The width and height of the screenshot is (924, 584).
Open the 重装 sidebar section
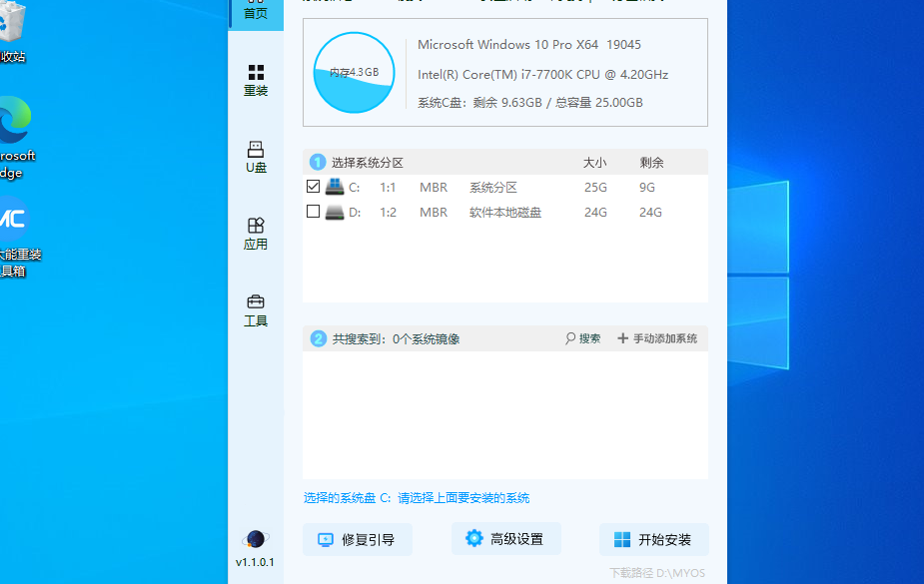click(256, 81)
